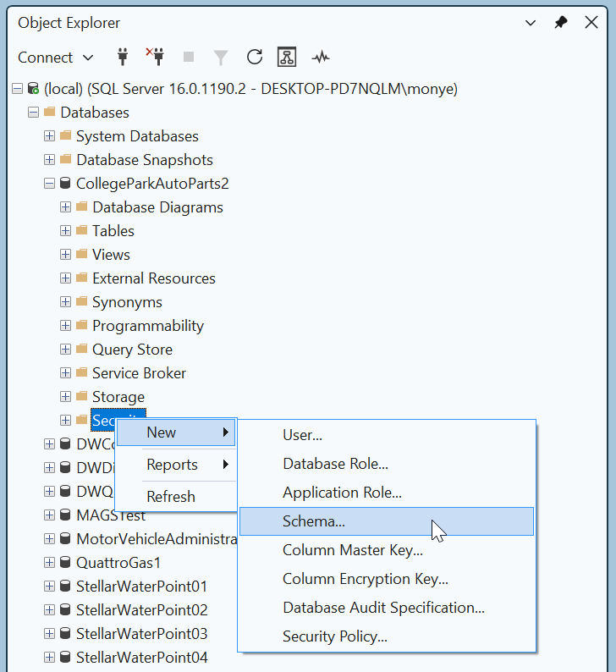The width and height of the screenshot is (616, 672).
Task: Click the pin icon of Object Explorer
Action: point(561,22)
